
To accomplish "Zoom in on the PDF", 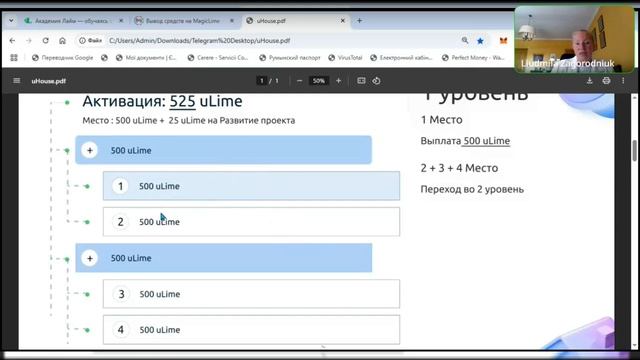I will 338,80.
